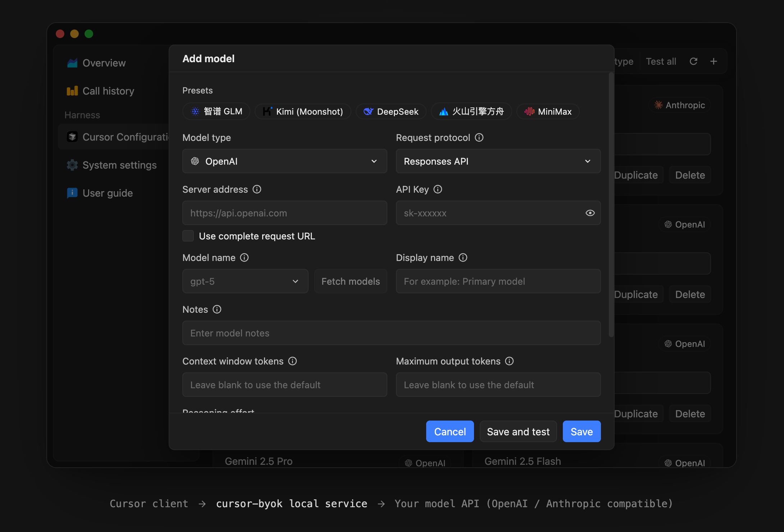
Task: Click the Call history bar-chart icon
Action: coord(72,91)
